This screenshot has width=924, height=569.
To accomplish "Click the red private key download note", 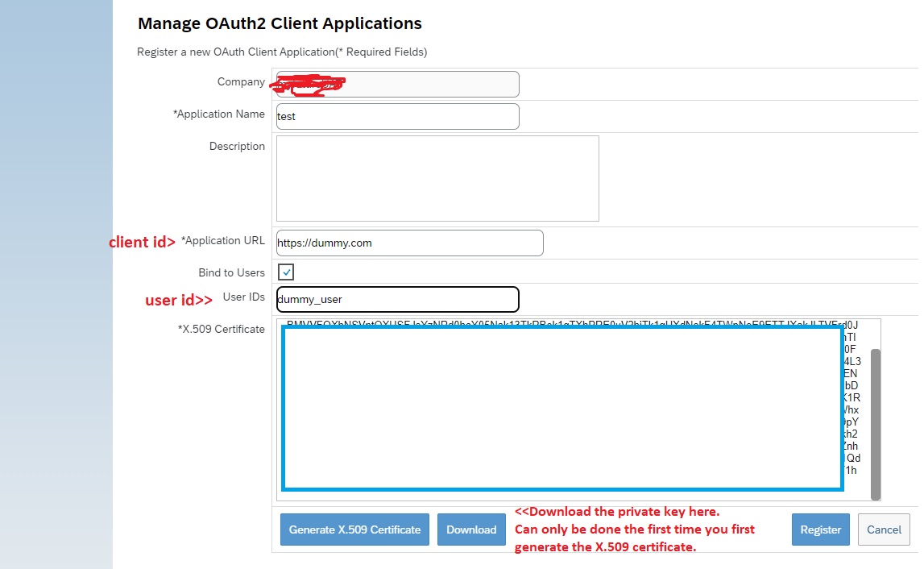I will point(635,530).
